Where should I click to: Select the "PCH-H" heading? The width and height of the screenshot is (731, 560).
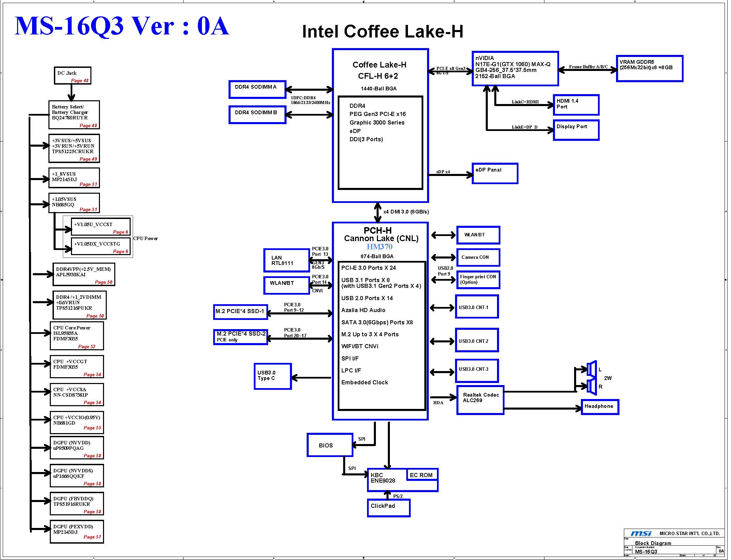click(378, 231)
